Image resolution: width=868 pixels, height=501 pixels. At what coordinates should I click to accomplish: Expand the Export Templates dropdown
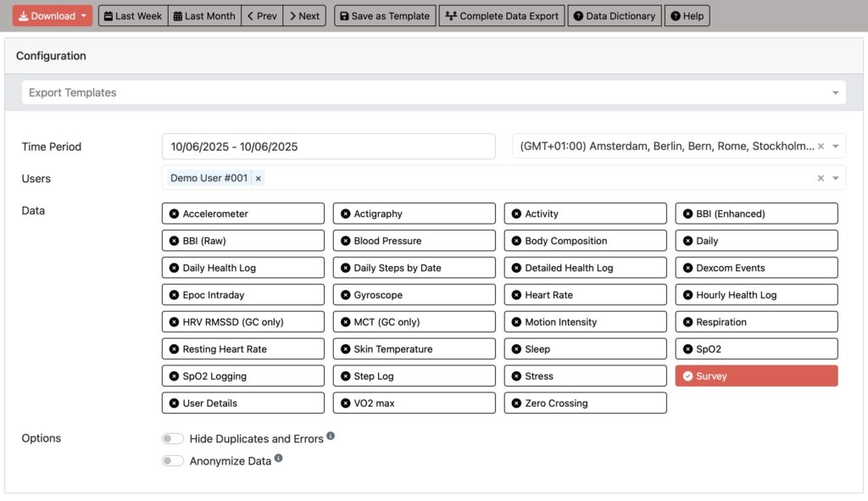835,92
